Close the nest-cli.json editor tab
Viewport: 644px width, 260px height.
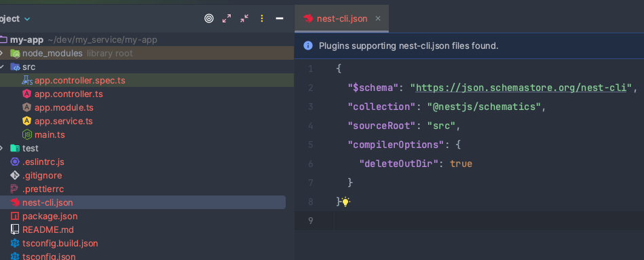click(x=378, y=18)
